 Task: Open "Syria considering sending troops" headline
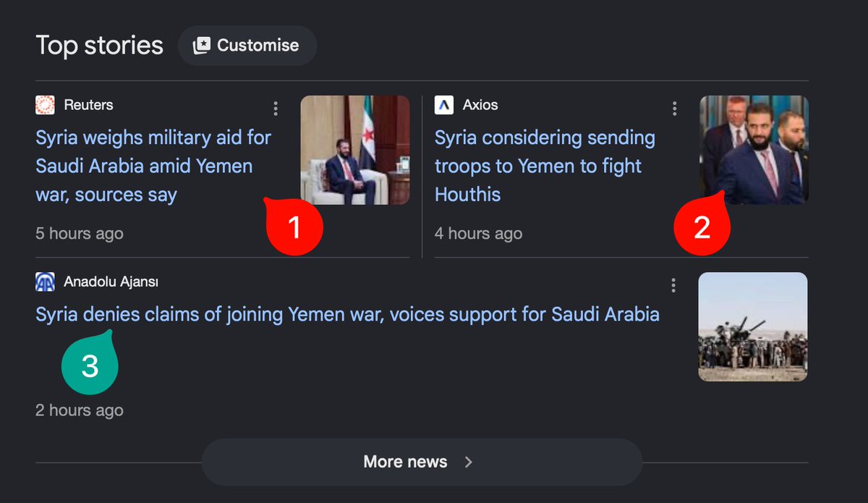[x=545, y=166]
